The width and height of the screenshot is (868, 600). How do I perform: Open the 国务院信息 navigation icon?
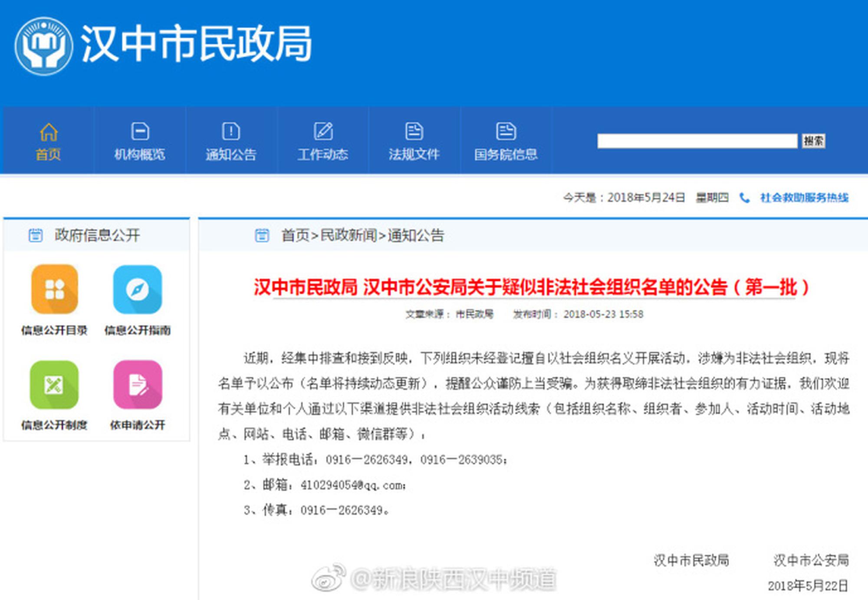pyautogui.click(x=506, y=132)
